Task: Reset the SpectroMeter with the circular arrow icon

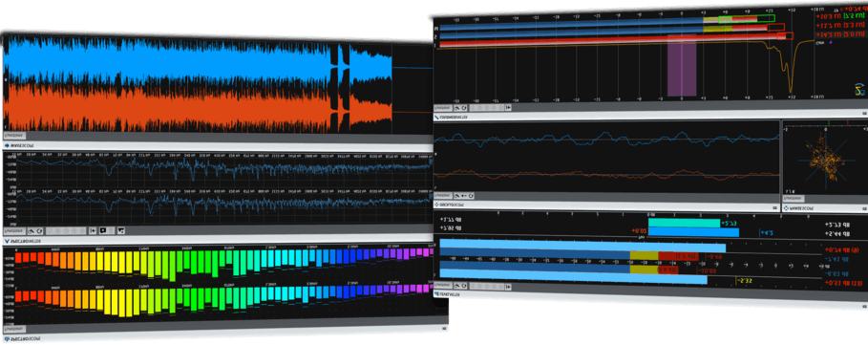Action: [x=39, y=231]
